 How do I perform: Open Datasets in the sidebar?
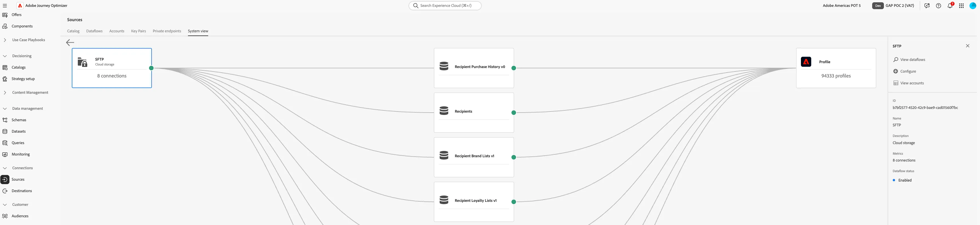19,132
